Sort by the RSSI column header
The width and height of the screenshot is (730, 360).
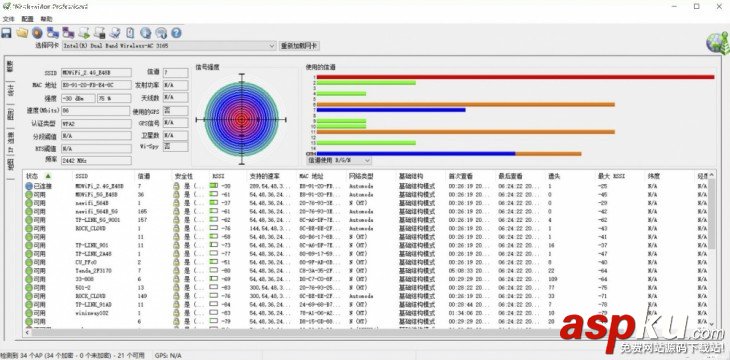click(x=228, y=176)
